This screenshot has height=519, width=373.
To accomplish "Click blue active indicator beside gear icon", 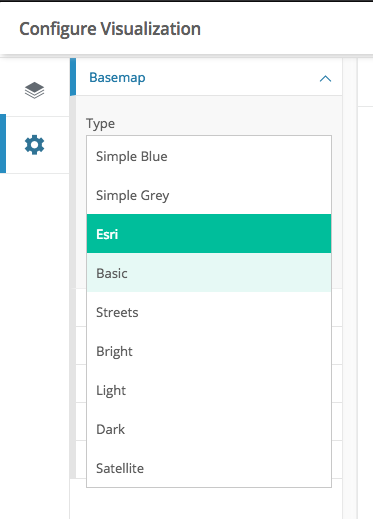I will [x=3, y=144].
